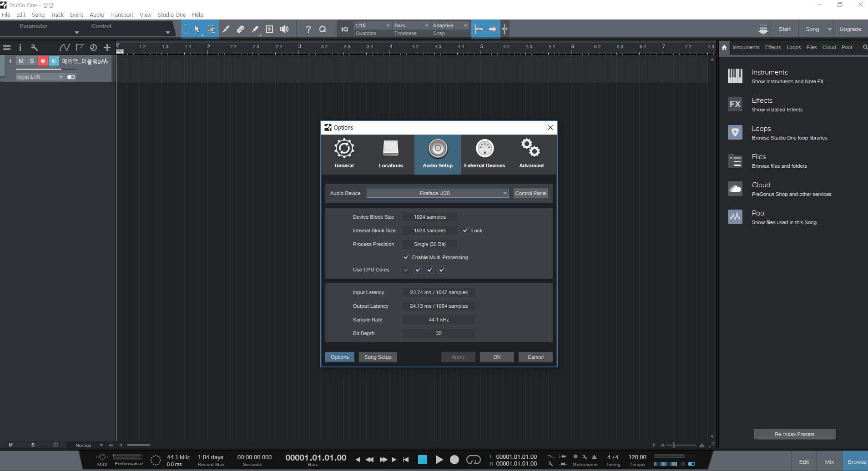This screenshot has height=471, width=868.
Task: Toggle record arm on track 1
Action: (43, 61)
